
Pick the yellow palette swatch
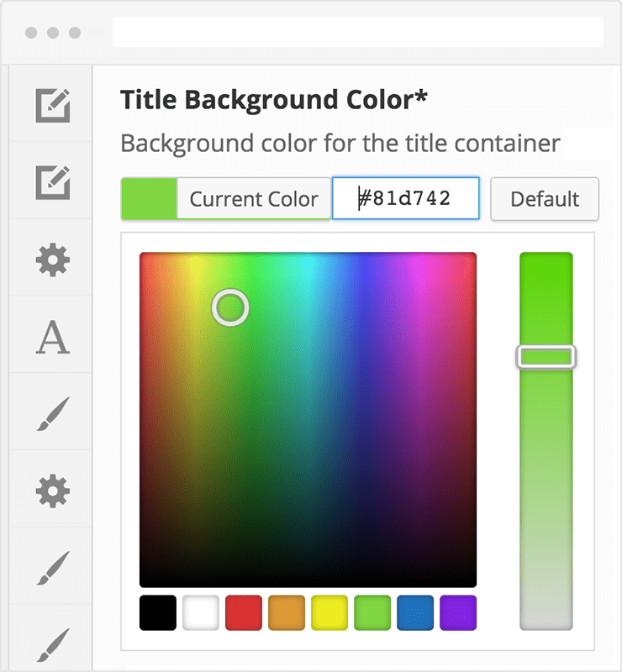(329, 612)
